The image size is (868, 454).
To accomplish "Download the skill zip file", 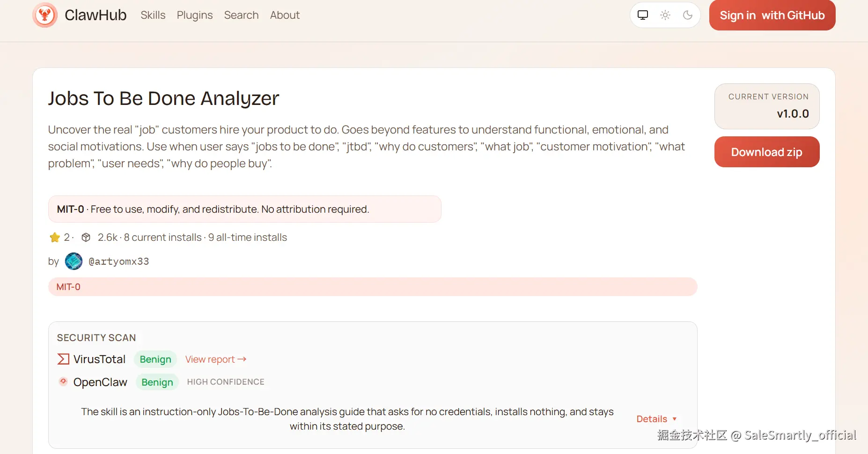I will 767,152.
